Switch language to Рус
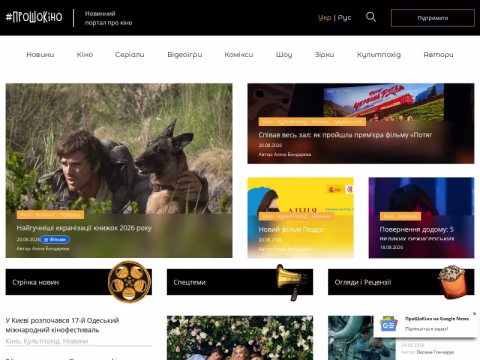This screenshot has width=480, height=360. click(x=344, y=18)
